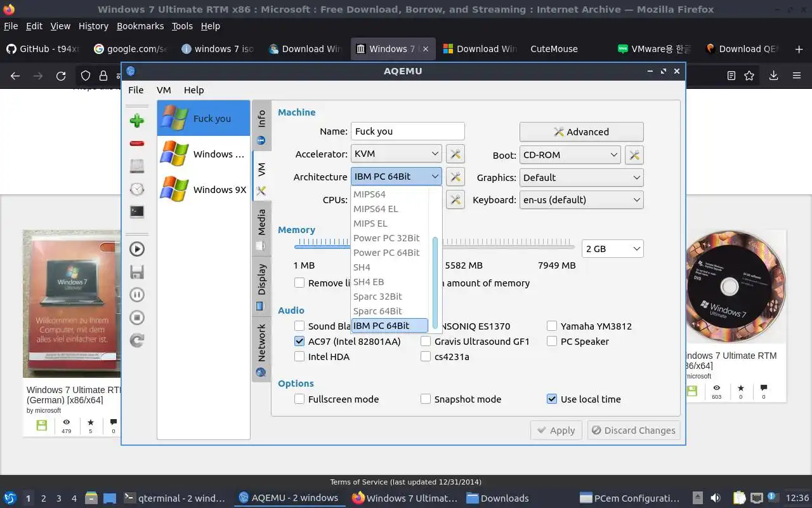Switch to the Network vertical tab
Viewport: 812px width, 508px height.
[261, 349]
